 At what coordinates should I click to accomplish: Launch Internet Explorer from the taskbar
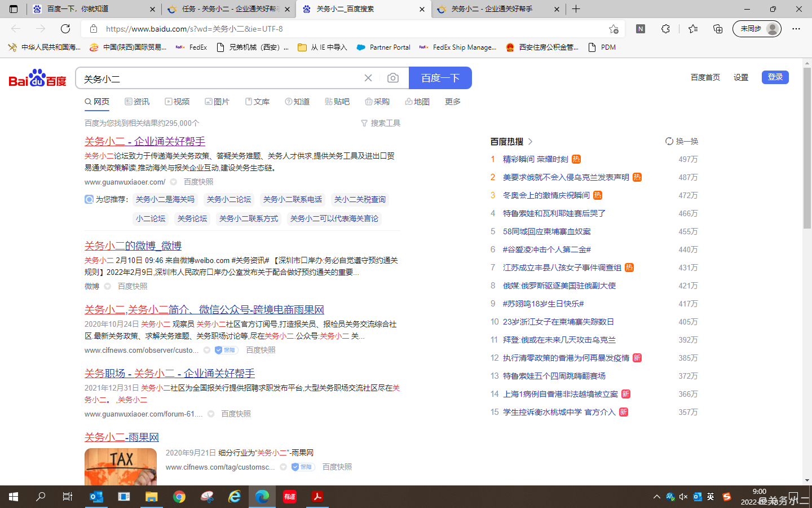coord(235,497)
